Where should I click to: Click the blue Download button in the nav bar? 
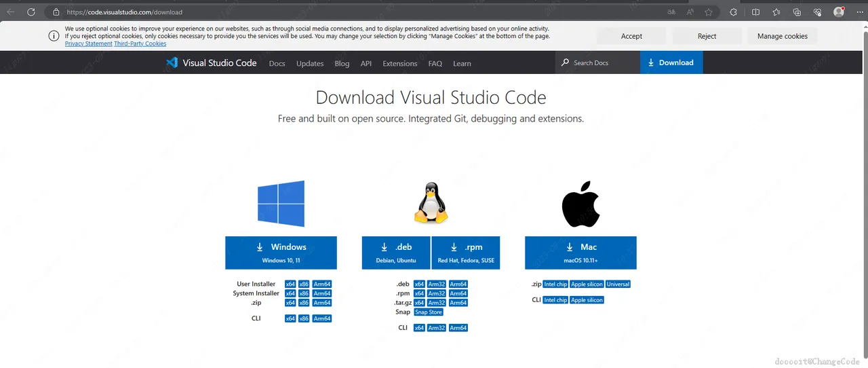[671, 62]
